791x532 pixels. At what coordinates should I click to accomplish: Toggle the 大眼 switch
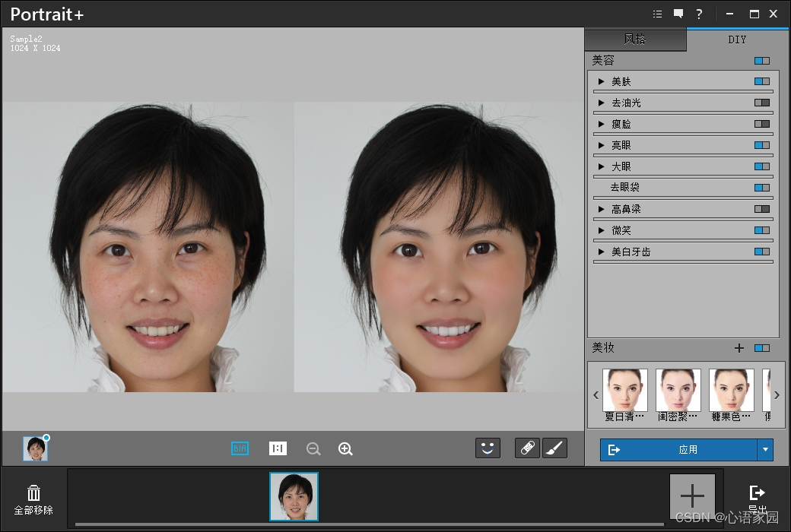762,166
